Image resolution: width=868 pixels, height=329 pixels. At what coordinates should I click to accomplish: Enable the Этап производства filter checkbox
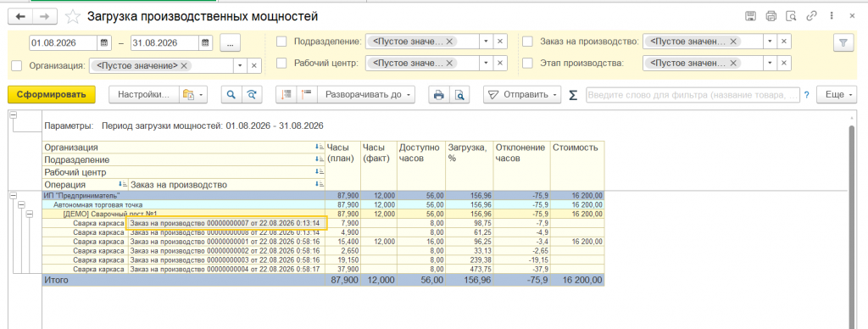527,63
